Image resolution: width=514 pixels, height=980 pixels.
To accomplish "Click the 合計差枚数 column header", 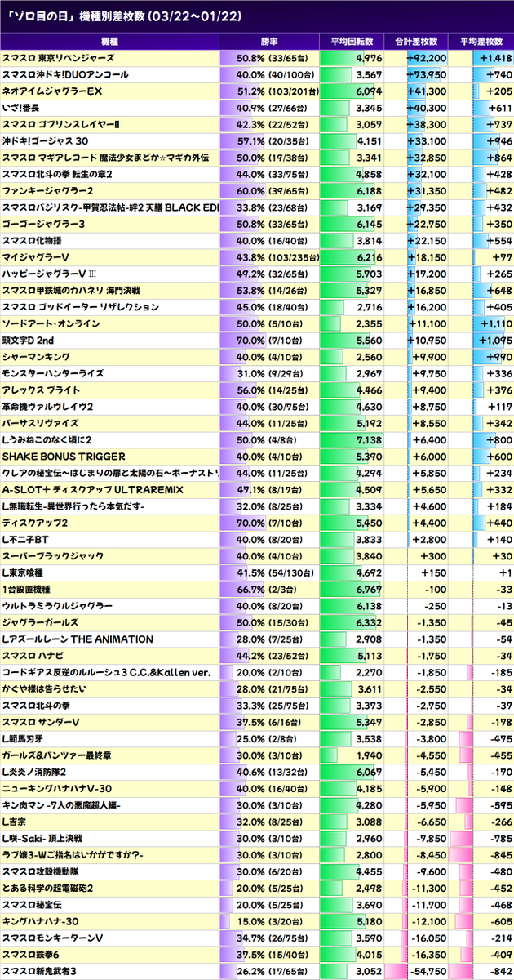I will 416,42.
